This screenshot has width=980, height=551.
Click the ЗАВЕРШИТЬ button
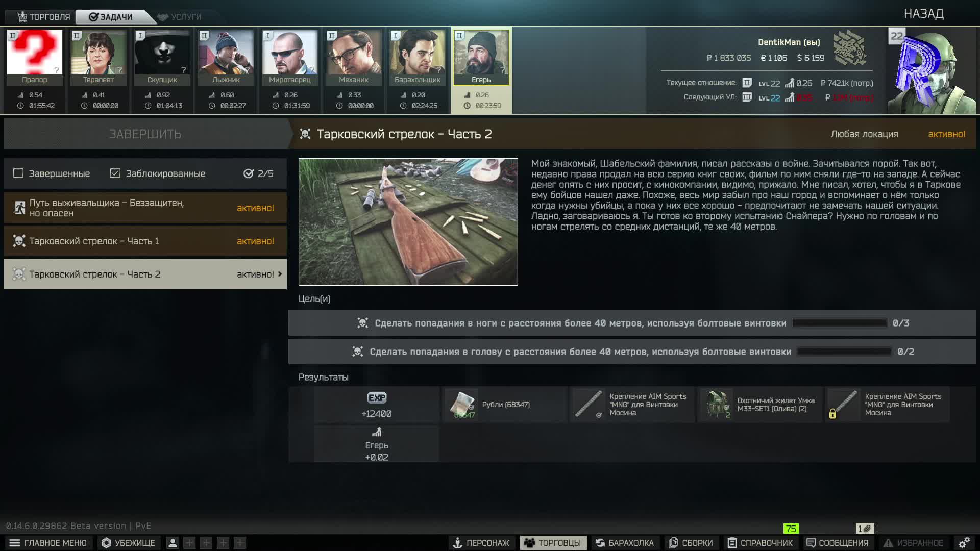[x=145, y=134]
